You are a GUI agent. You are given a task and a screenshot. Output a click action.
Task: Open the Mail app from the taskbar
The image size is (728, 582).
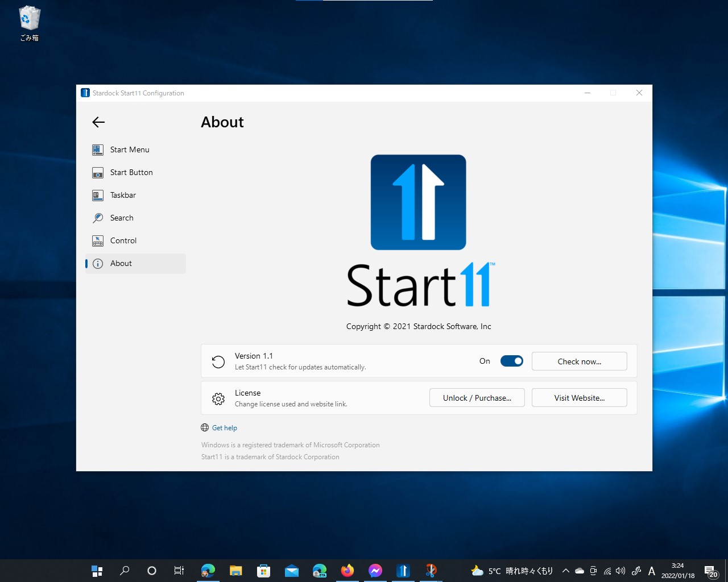point(292,570)
